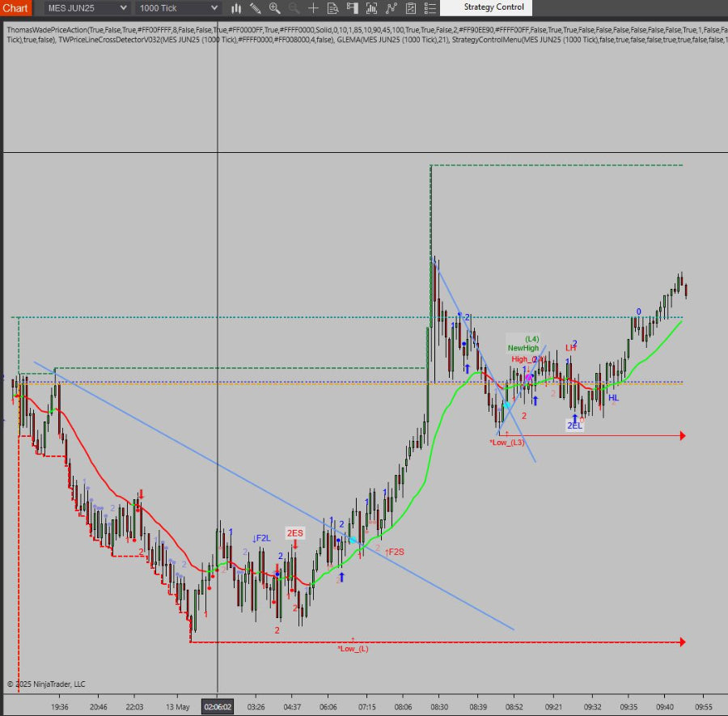Open the Strategies icon
The width and height of the screenshot is (728, 716).
[x=411, y=8]
